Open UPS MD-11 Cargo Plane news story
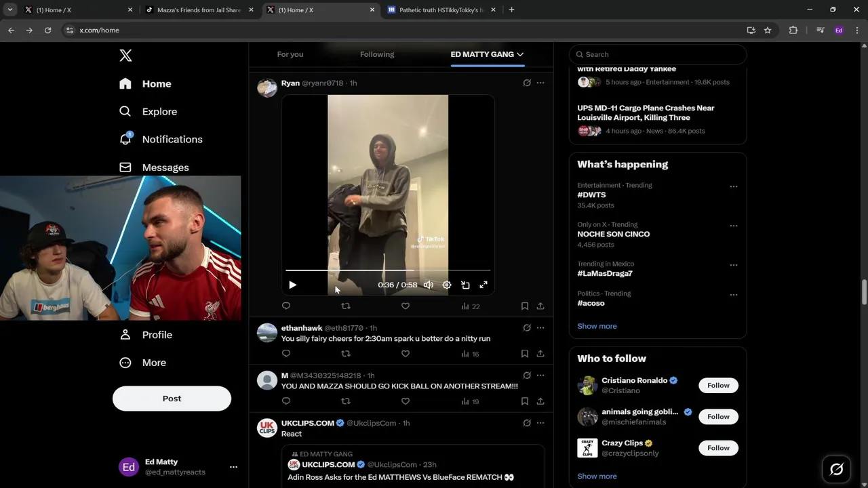Image resolution: width=868 pixels, height=488 pixels. pos(646,113)
